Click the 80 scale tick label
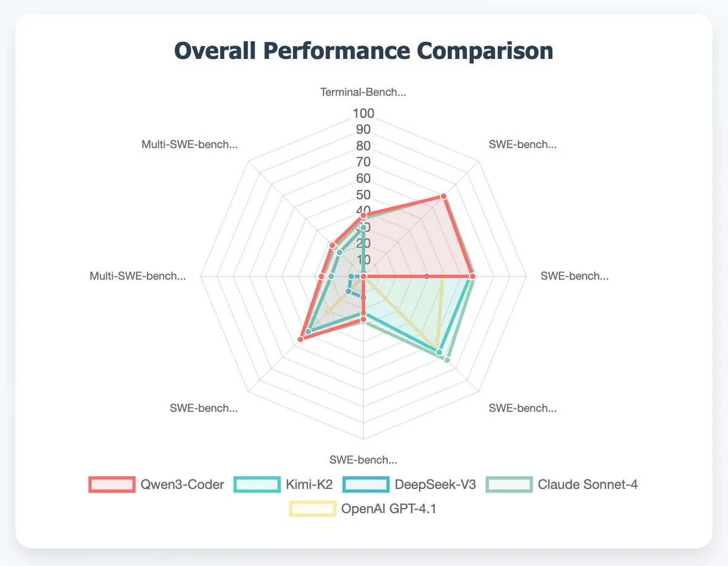 click(363, 146)
